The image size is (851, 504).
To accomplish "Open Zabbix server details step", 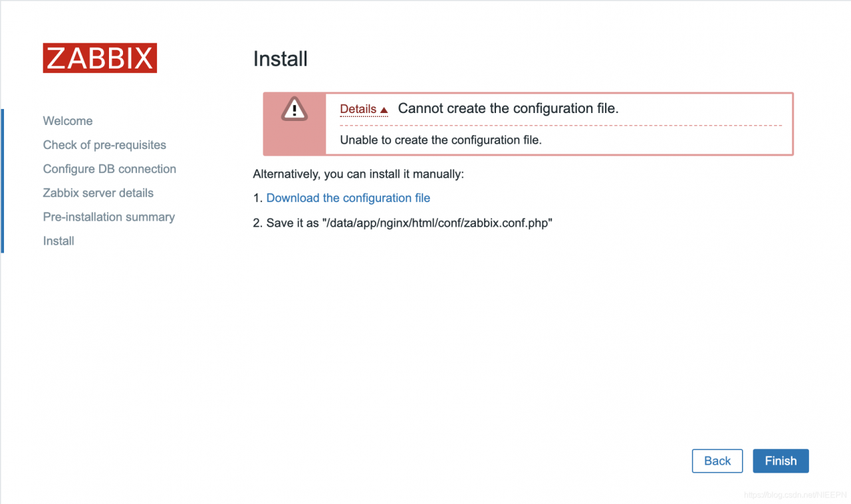I will 98,193.
